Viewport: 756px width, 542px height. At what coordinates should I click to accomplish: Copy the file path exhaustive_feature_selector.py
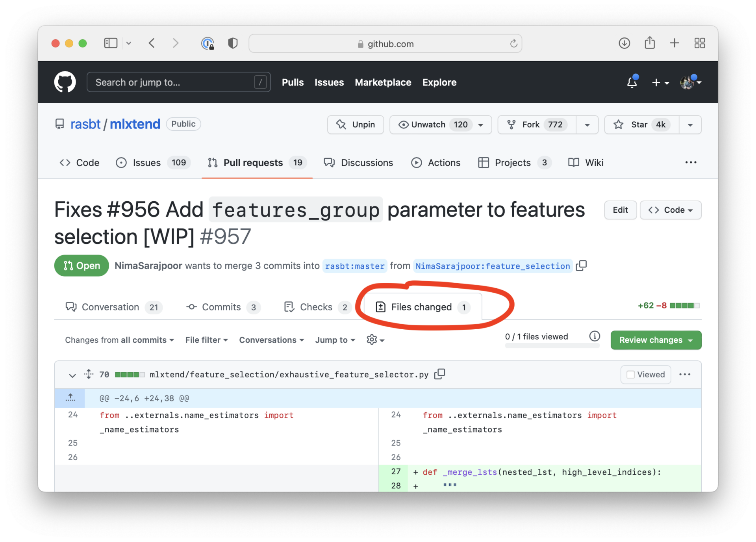439,374
